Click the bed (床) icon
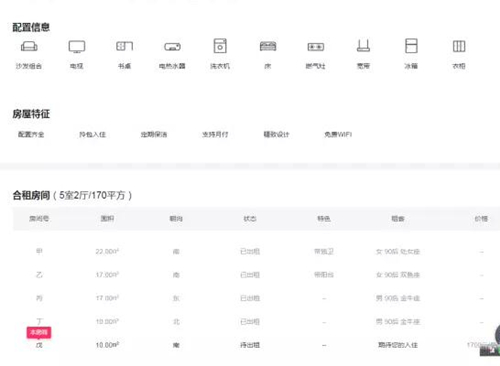 (268, 46)
